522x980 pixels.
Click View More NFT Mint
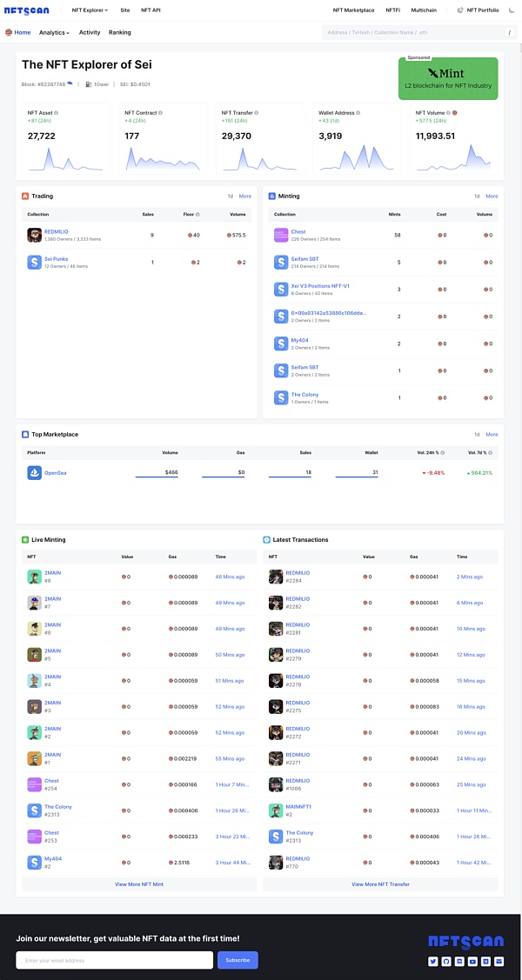pyautogui.click(x=139, y=884)
